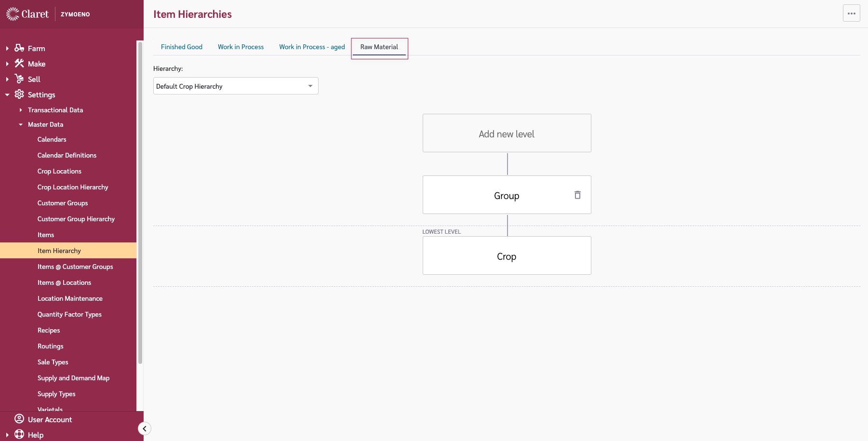Click the Farm tractor icon
The height and width of the screenshot is (441, 868).
click(x=19, y=48)
